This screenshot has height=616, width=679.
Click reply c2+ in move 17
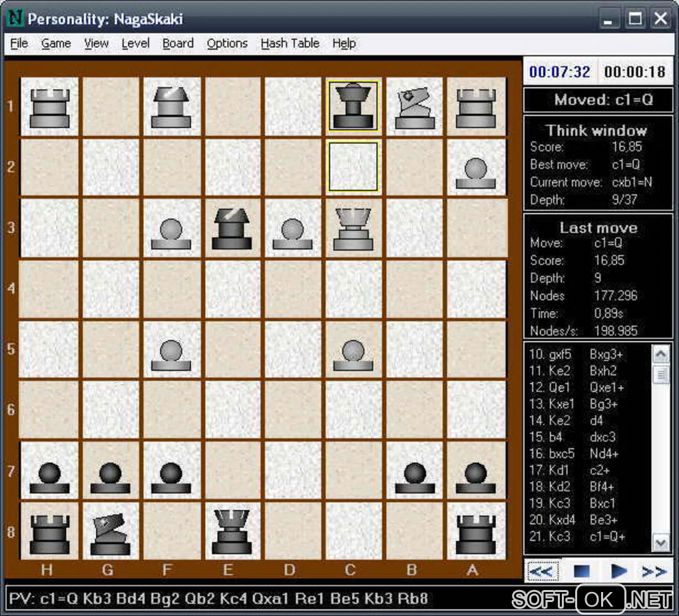pos(600,470)
